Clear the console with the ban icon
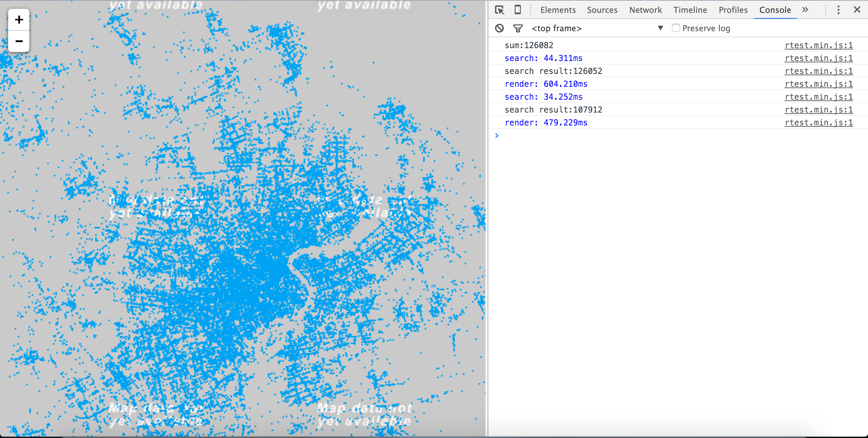 click(499, 28)
